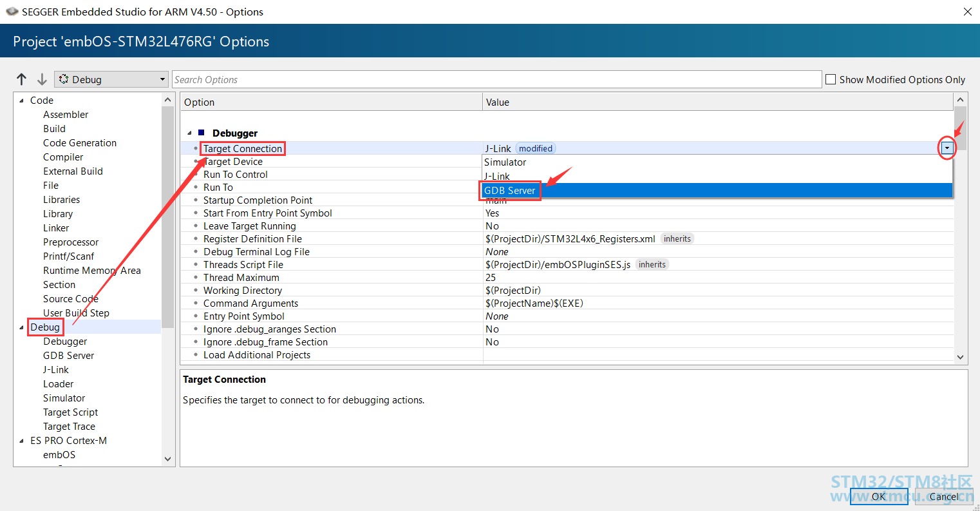Click the Command Arguments option

251,304
